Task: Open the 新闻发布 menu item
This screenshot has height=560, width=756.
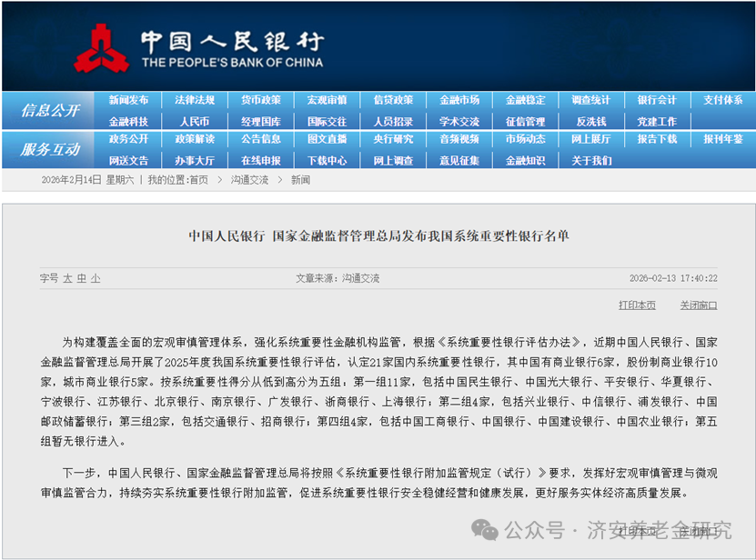Action: pyautogui.click(x=130, y=100)
